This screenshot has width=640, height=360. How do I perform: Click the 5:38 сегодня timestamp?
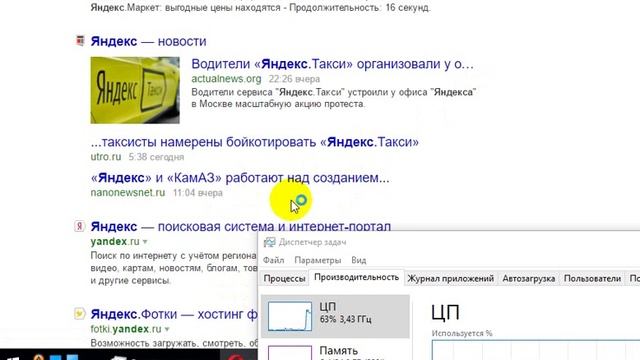[x=156, y=157]
